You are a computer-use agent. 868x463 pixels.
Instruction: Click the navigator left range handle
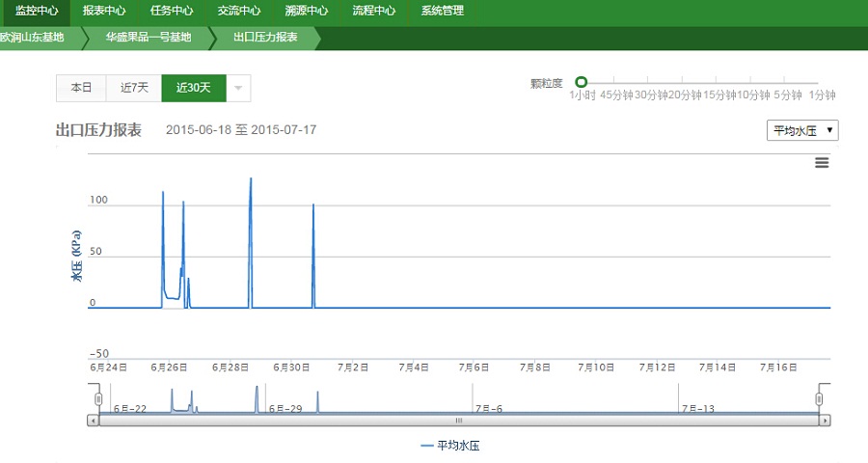click(97, 398)
